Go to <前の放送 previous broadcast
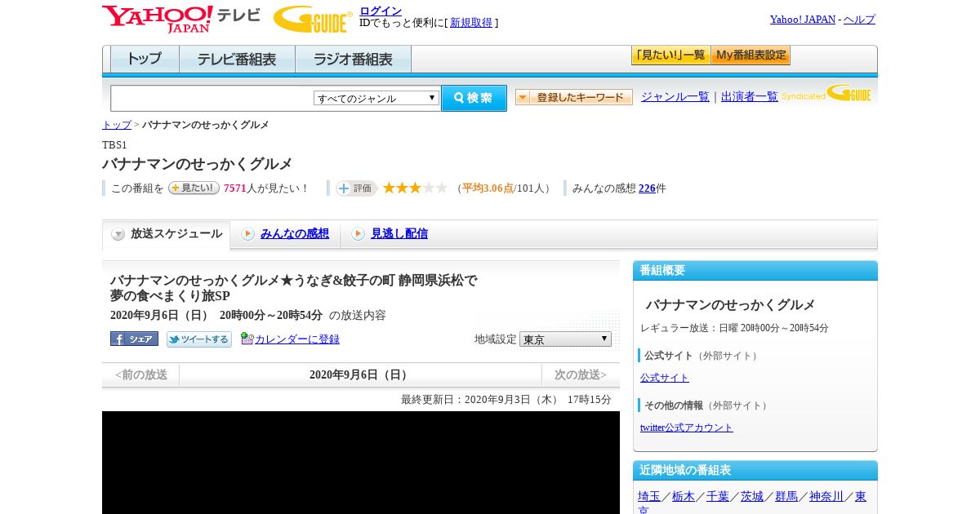The image size is (980, 514). [141, 375]
